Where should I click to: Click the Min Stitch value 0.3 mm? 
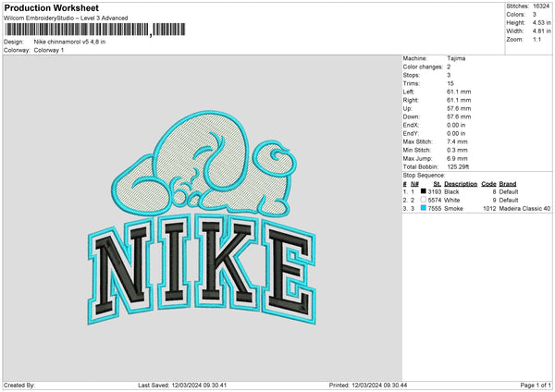pyautogui.click(x=457, y=150)
